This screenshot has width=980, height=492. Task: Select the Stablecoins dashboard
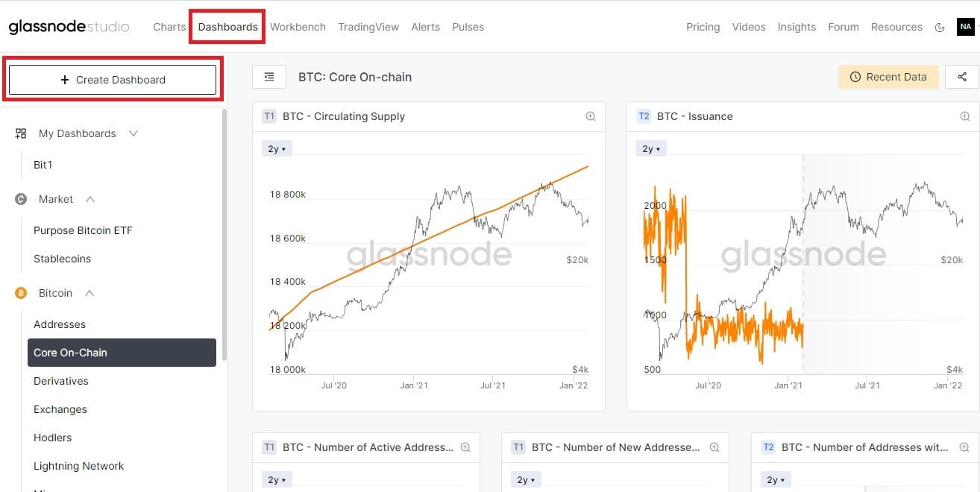[x=62, y=259]
